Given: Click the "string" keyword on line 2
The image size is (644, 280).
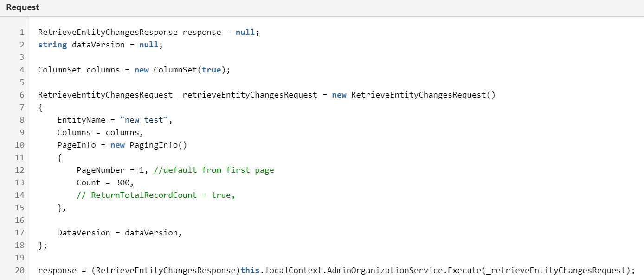Looking at the screenshot, I should 52,45.
